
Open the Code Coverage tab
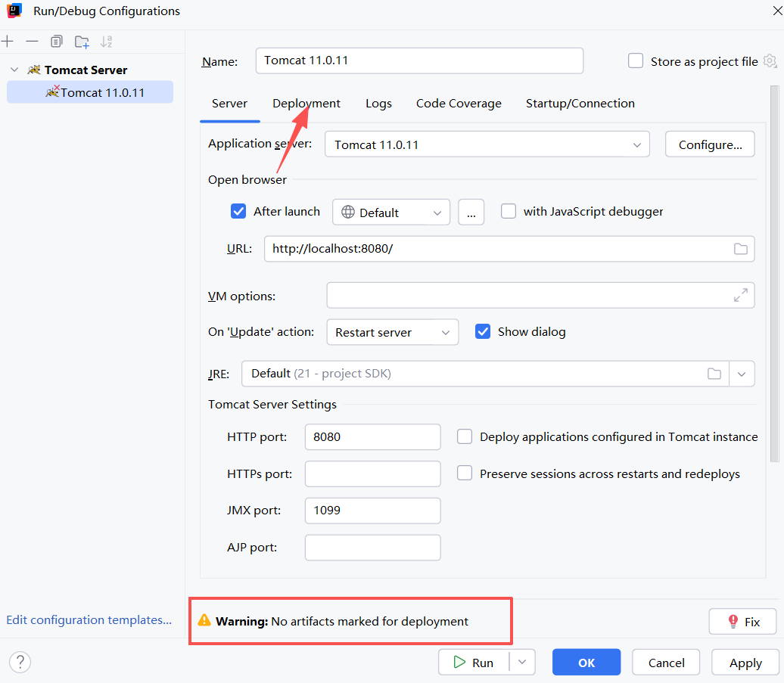tap(459, 104)
